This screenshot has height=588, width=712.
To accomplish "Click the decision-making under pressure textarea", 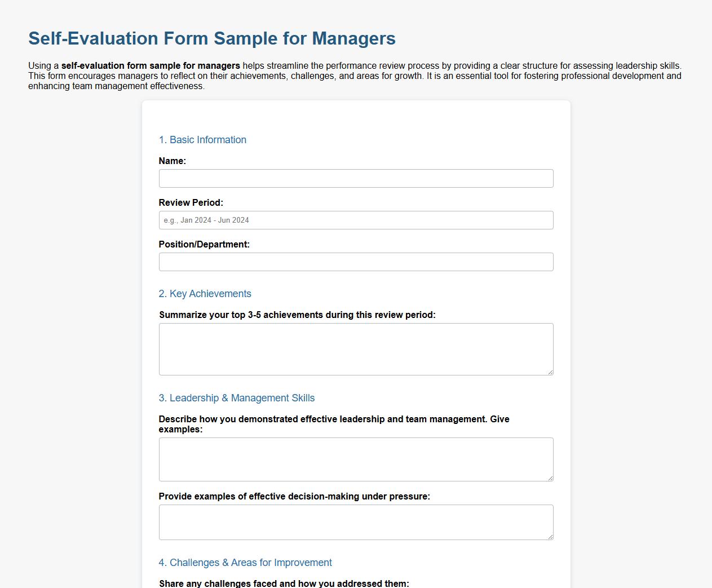I will (356, 521).
